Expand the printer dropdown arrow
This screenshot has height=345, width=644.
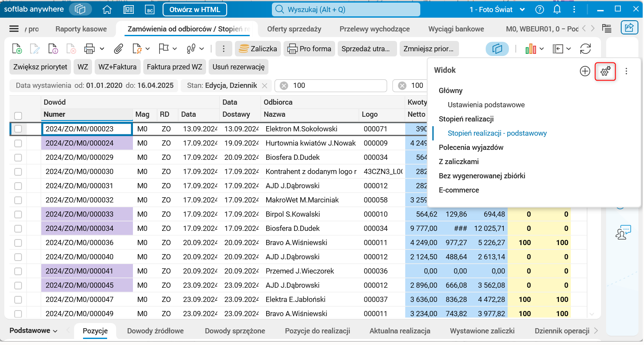102,49
